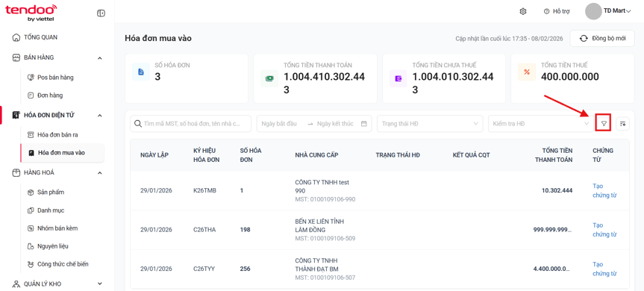Click Tạo chứng từ for invoice C26THA

click(604, 230)
